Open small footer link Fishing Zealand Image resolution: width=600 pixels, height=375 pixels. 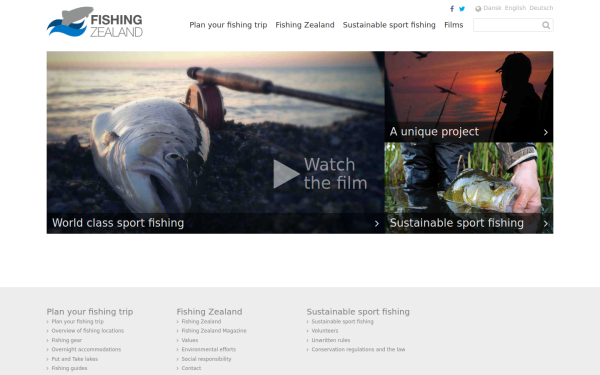tap(201, 321)
